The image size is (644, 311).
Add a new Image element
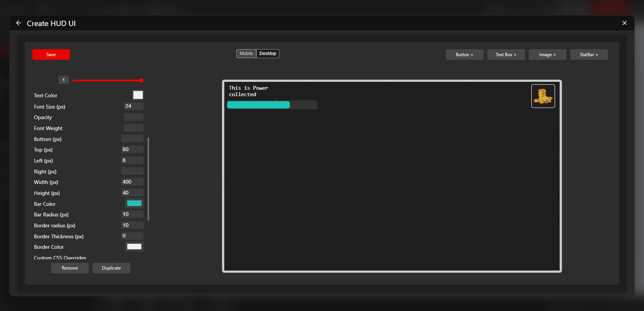coord(547,55)
